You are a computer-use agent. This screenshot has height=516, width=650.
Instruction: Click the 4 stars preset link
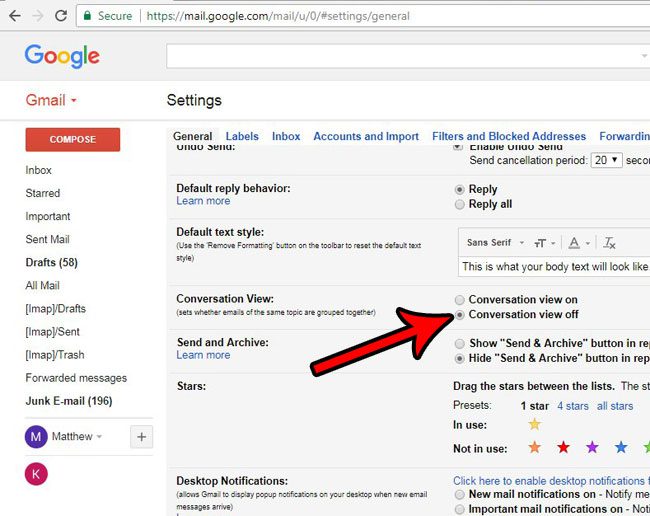point(572,406)
